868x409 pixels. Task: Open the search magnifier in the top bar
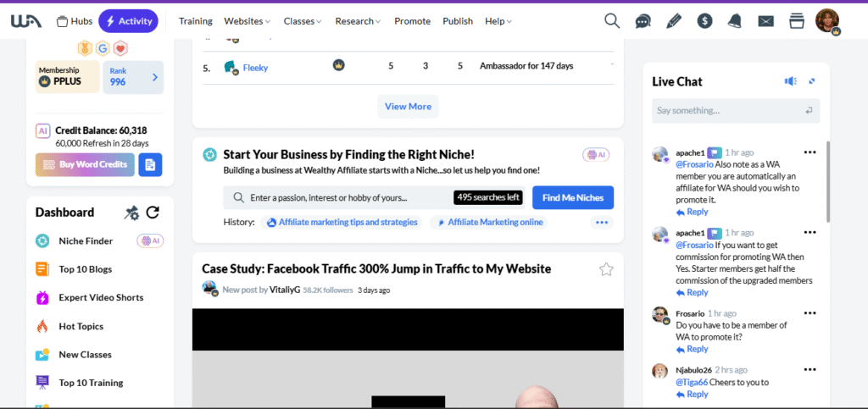[612, 21]
